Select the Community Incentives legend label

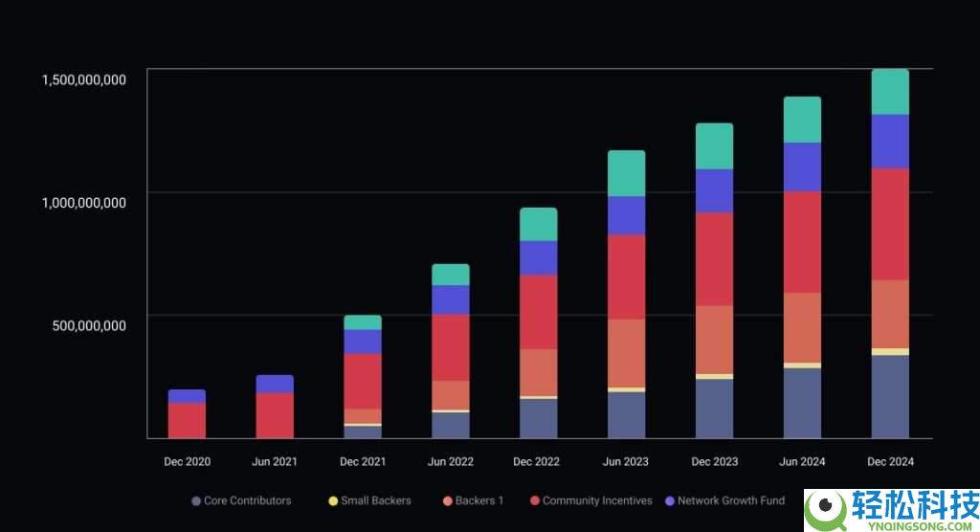[597, 500]
